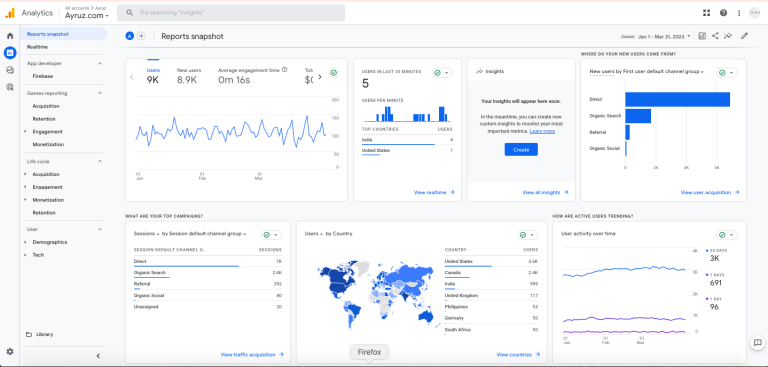Click the feedback chat icon at bottom right
The height and width of the screenshot is (367, 768).
pos(757,343)
